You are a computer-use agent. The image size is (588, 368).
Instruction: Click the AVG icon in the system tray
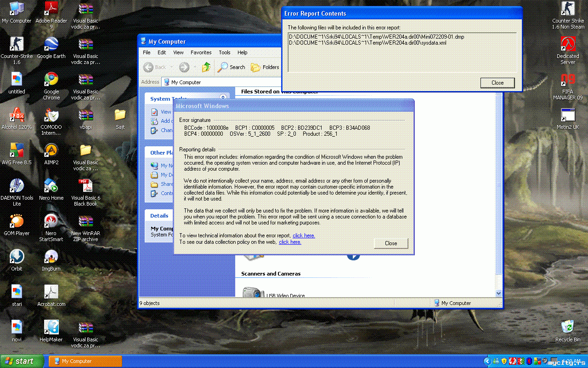click(x=537, y=361)
